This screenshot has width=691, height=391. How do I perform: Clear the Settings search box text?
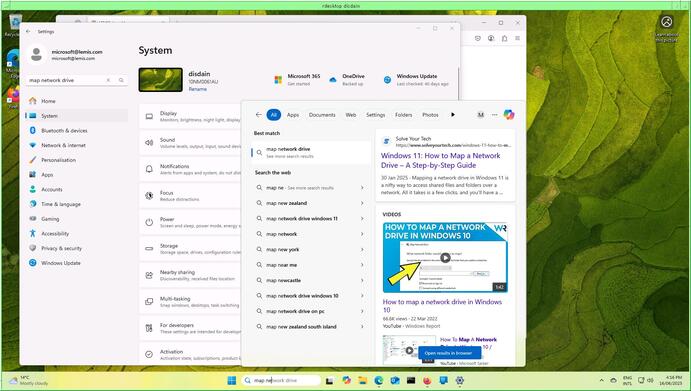click(108, 80)
